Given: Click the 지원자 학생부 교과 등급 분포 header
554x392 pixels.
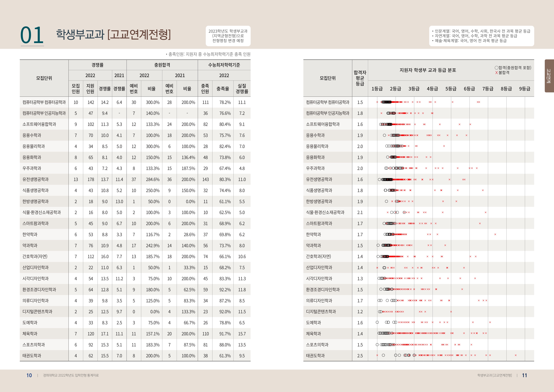Looking at the screenshot, I should (x=428, y=70).
